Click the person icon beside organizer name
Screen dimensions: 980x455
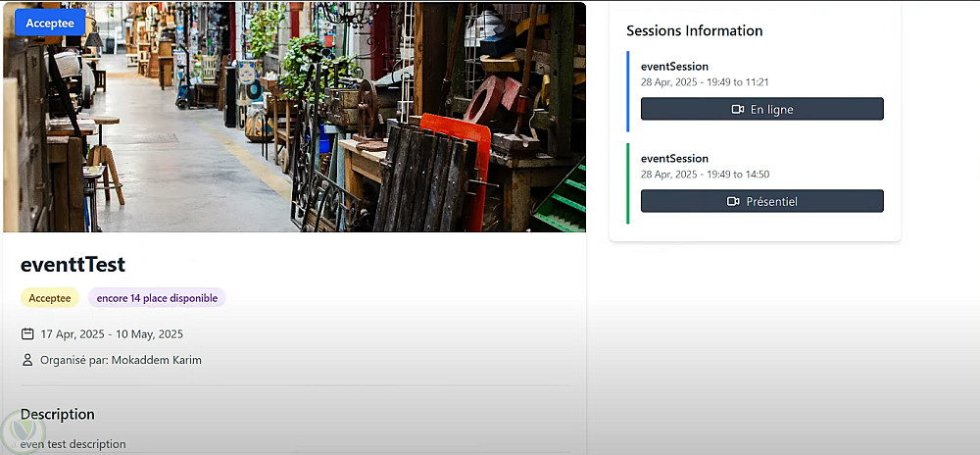27,360
